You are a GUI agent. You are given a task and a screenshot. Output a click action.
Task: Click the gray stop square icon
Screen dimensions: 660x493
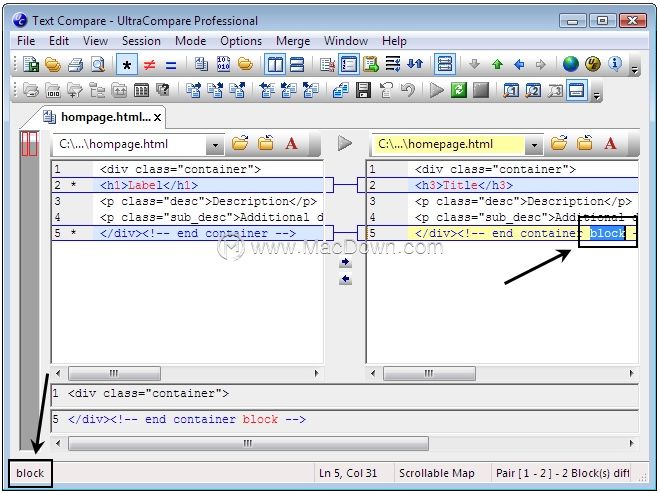coord(481,90)
